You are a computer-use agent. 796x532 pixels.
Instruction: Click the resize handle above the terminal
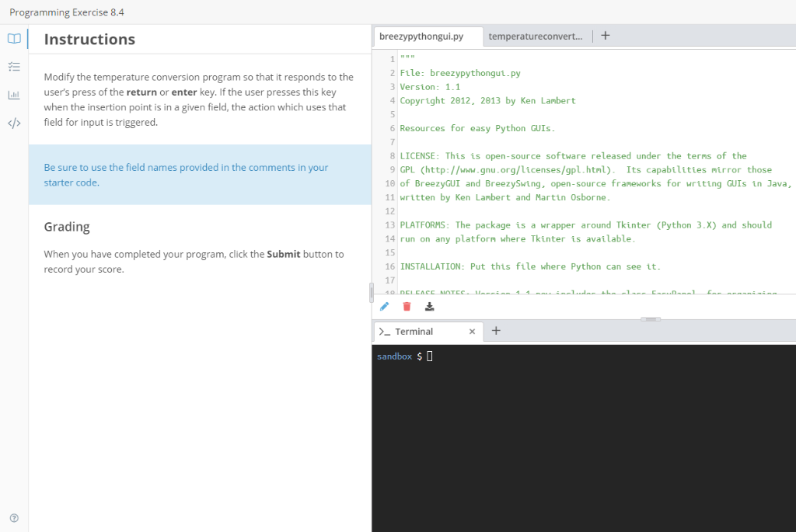[x=651, y=319]
